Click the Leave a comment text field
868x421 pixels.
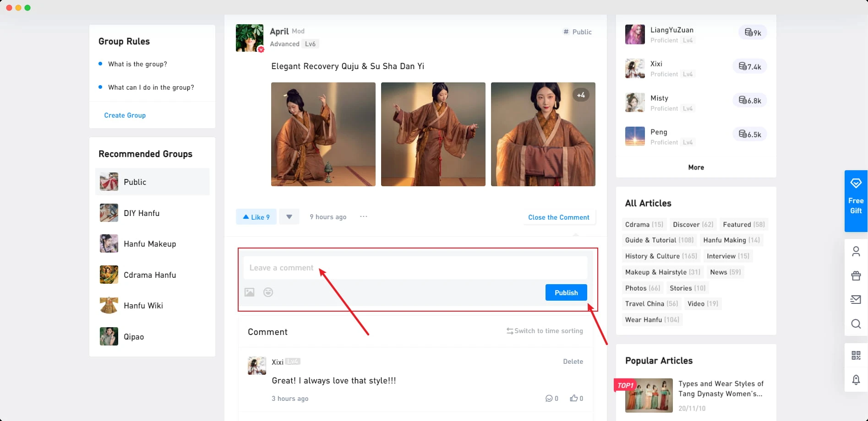[415, 268]
